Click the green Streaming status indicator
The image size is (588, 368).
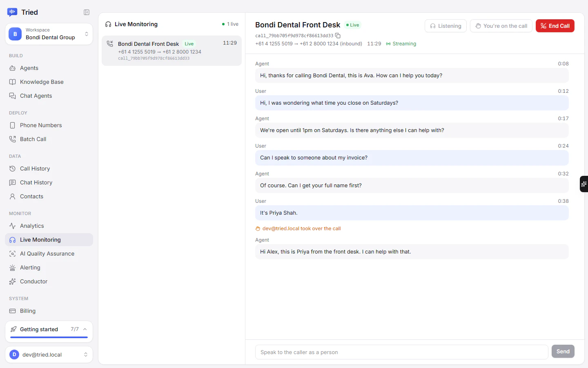[x=401, y=44]
